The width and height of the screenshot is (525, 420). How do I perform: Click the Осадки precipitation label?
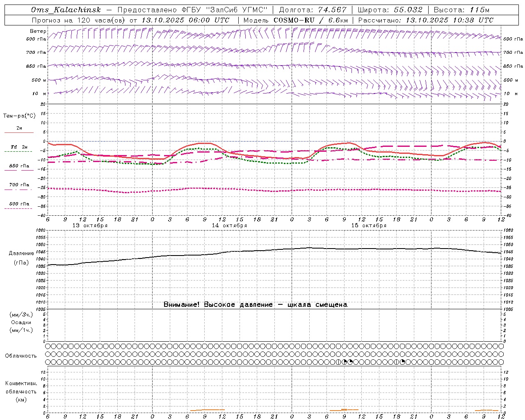(x=21, y=322)
